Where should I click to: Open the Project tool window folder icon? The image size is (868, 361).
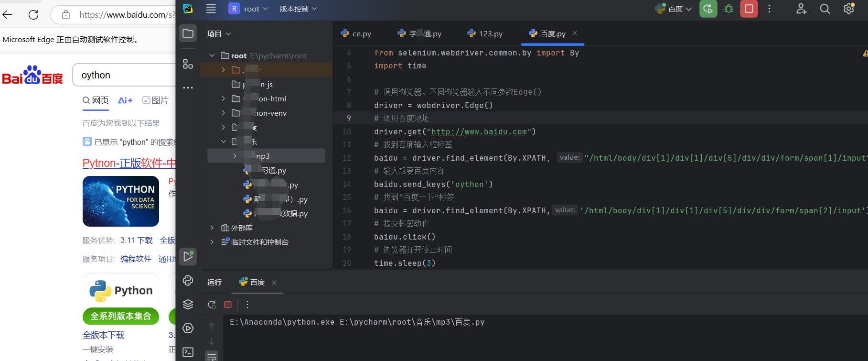tap(188, 33)
